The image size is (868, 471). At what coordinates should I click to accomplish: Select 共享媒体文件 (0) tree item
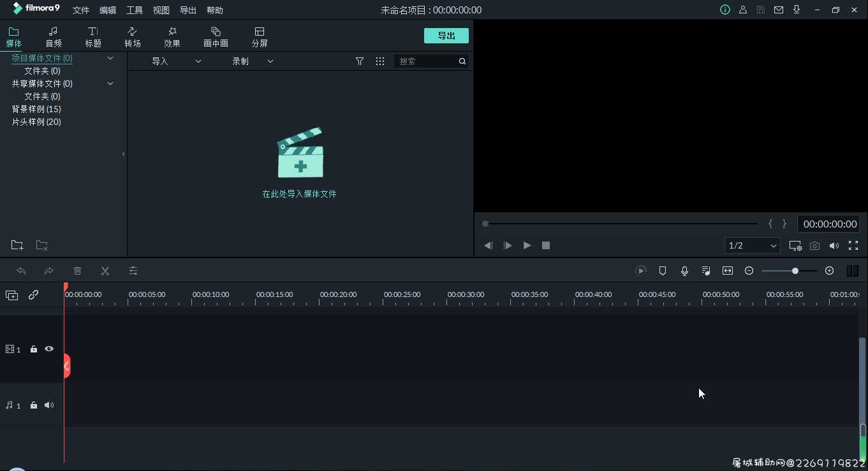point(42,83)
